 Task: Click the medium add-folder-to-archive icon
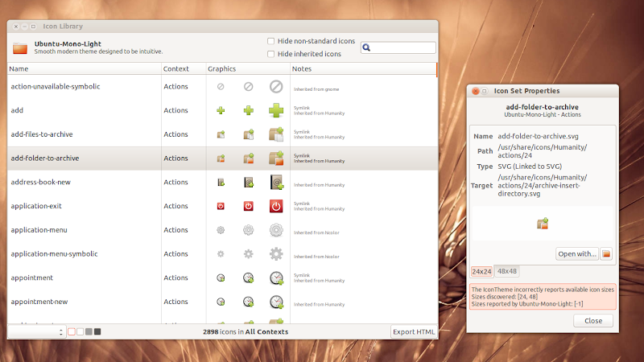click(249, 158)
